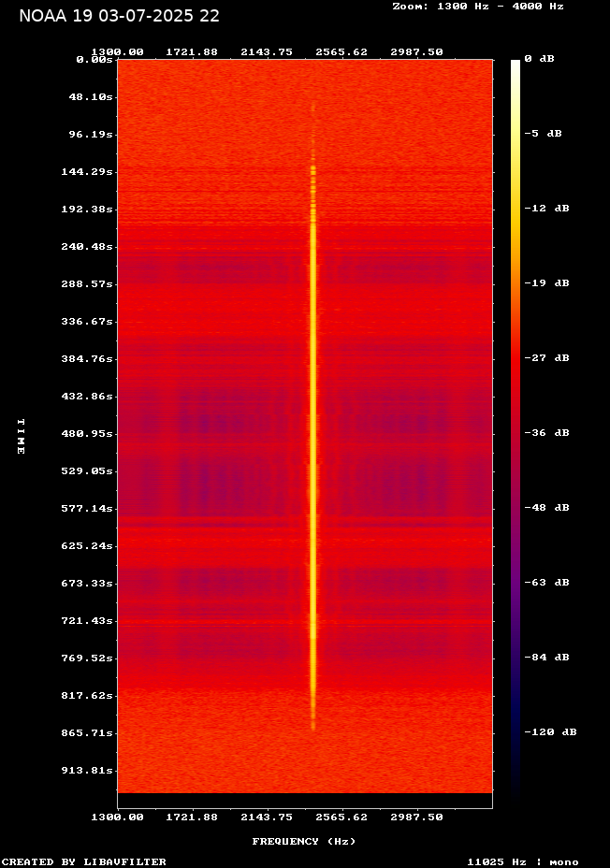The width and height of the screenshot is (610, 868).
Task: Click the top axis label '2565.62'
Action: (x=341, y=52)
